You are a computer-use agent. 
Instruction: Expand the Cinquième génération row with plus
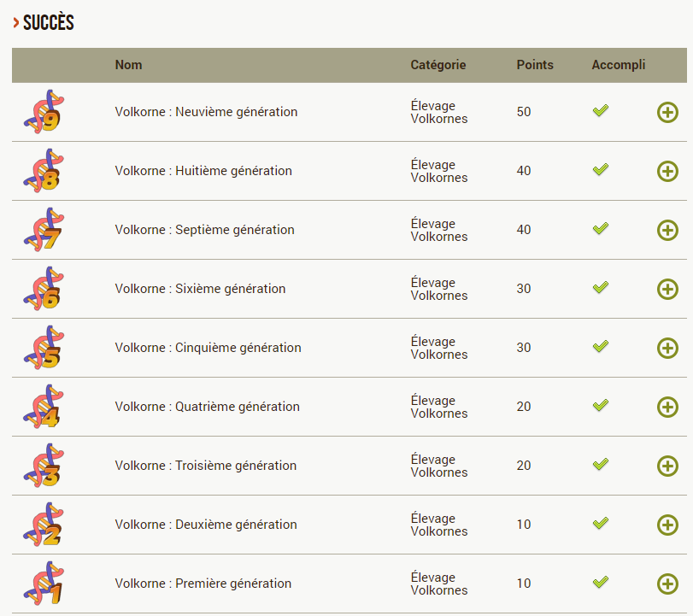667,348
